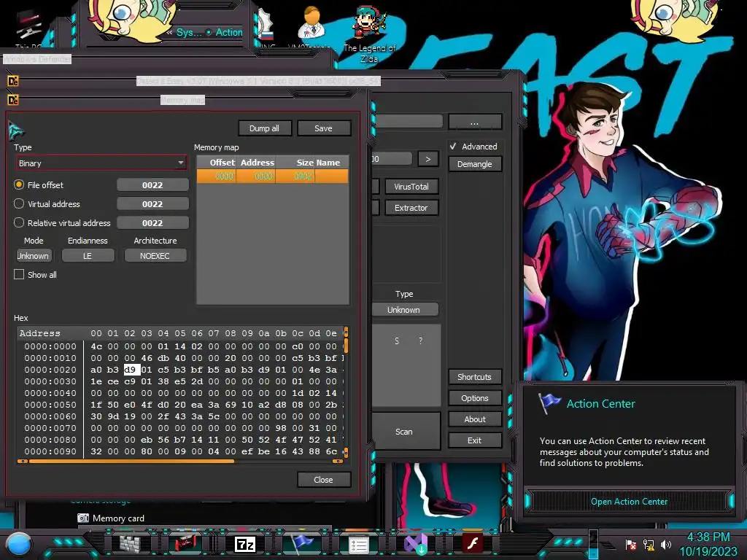The height and width of the screenshot is (560, 747).
Task: Click the Memory map window title icon
Action: [x=13, y=100]
